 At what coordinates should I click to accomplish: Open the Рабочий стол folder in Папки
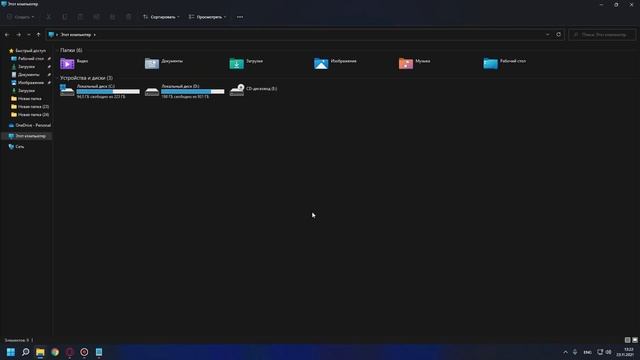click(x=504, y=63)
